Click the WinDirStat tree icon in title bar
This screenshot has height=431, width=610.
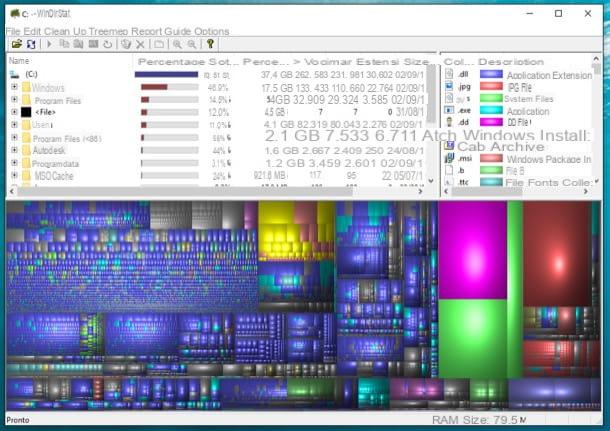click(x=15, y=14)
